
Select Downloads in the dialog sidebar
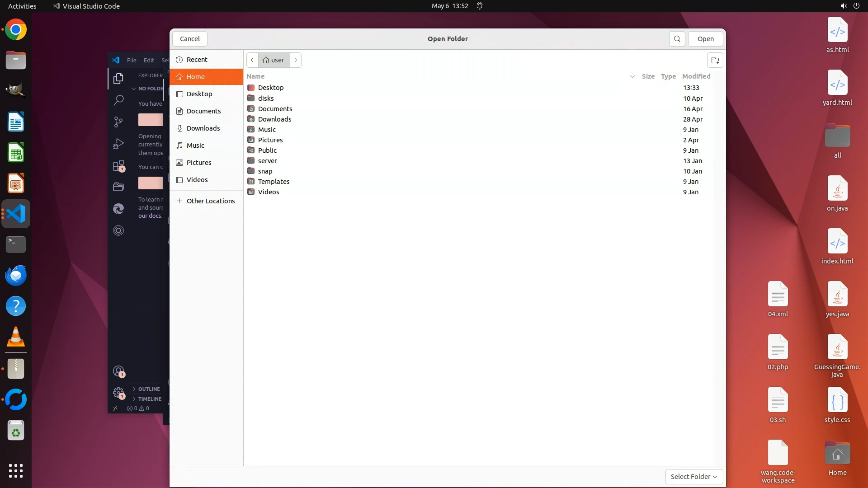pos(203,128)
